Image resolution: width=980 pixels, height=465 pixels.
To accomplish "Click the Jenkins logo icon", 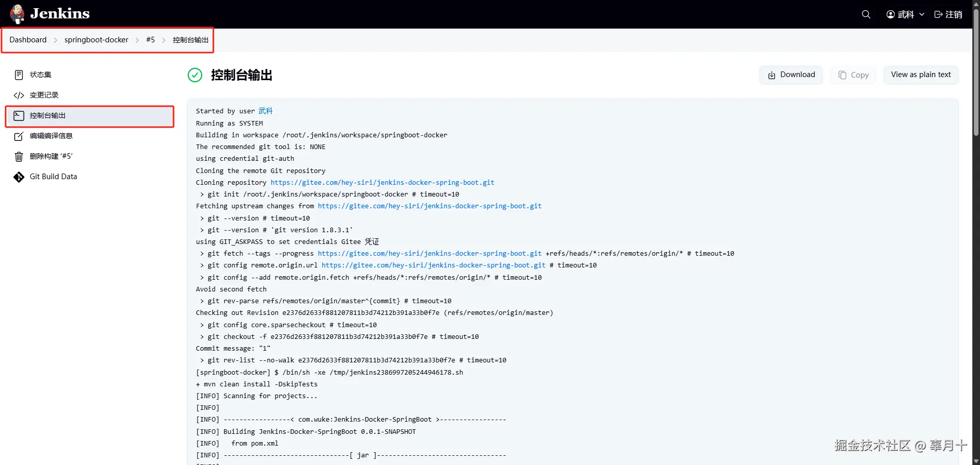I will (x=17, y=14).
